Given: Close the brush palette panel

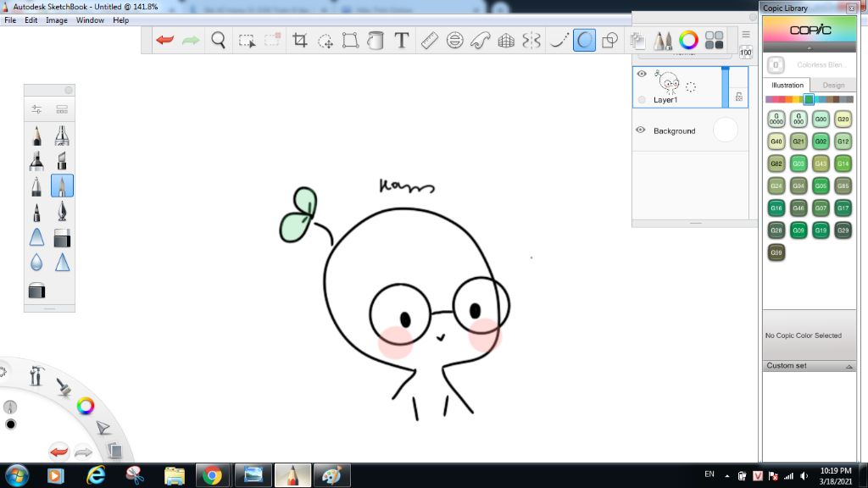Looking at the screenshot, I should [69, 90].
